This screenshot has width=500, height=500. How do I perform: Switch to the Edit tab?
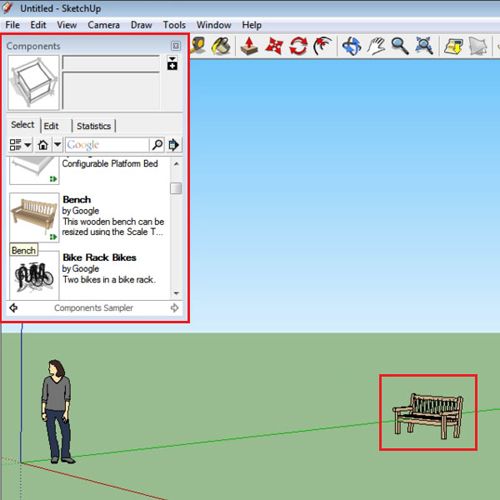point(51,126)
